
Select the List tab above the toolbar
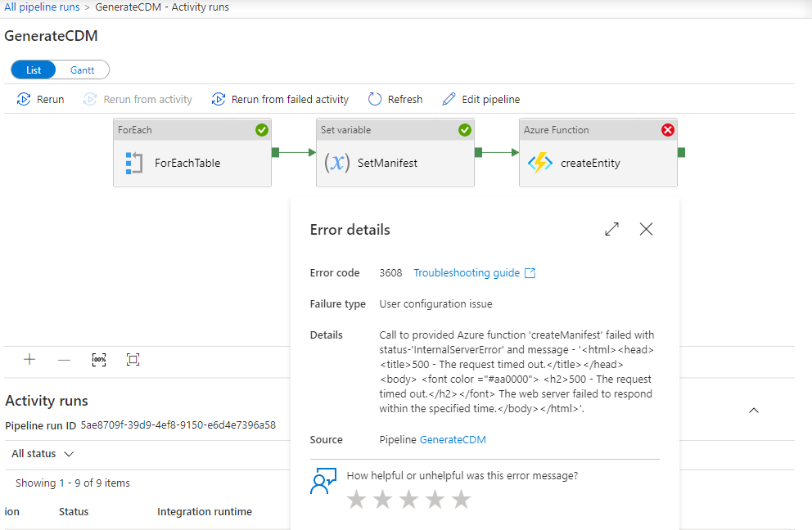[33, 70]
